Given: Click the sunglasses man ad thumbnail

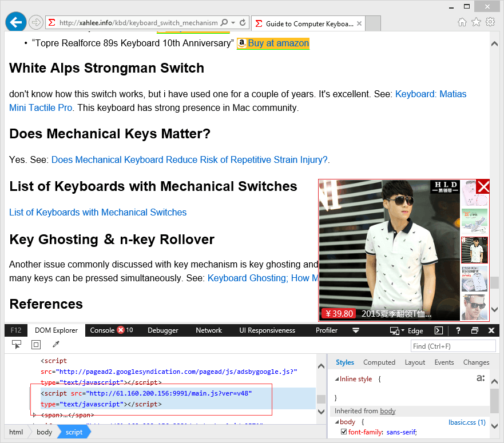Looking at the screenshot, I should (x=474, y=307).
